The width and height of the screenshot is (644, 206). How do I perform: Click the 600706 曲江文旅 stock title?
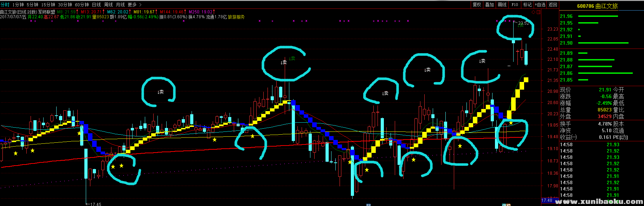click(x=597, y=6)
